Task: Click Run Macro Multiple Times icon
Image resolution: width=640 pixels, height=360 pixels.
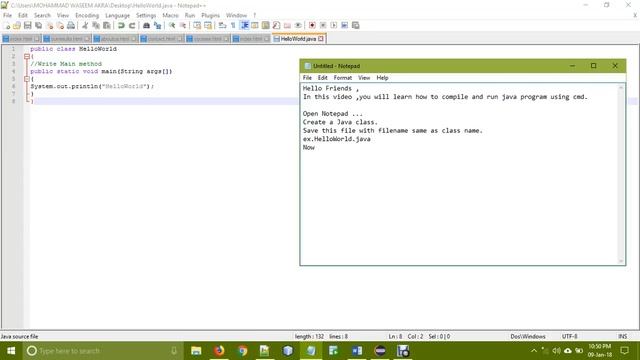Action: pos(344,25)
